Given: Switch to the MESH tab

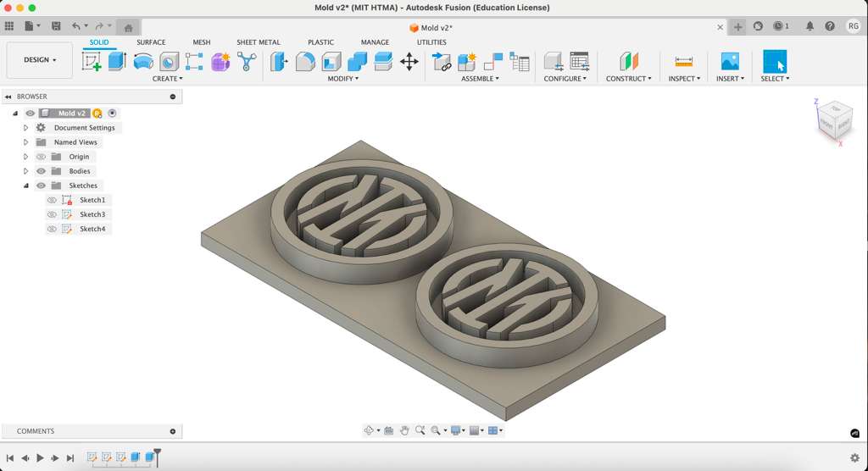Looking at the screenshot, I should click(202, 42).
